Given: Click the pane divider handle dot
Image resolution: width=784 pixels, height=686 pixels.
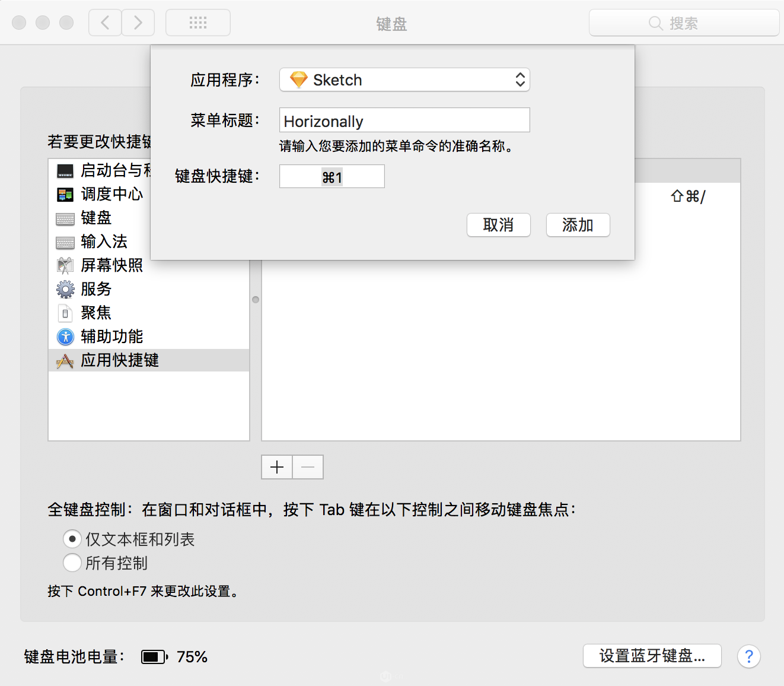Looking at the screenshot, I should pos(256,300).
